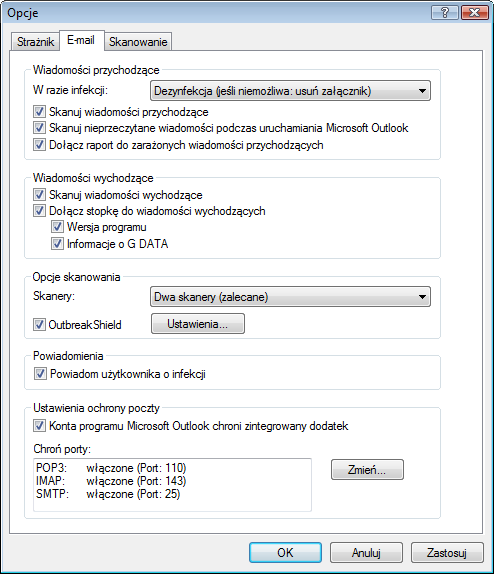Close the Opcje dialog window
The image size is (494, 574).
pos(475,13)
